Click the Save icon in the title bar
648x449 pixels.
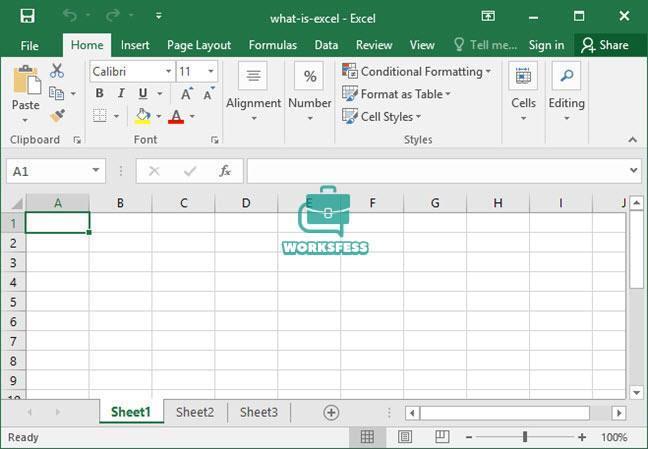click(28, 16)
